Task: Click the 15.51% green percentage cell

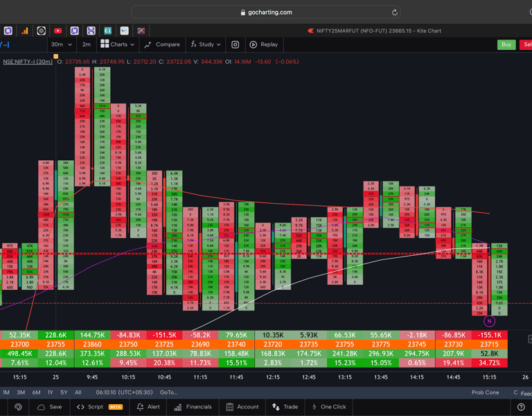Action: coord(236,363)
